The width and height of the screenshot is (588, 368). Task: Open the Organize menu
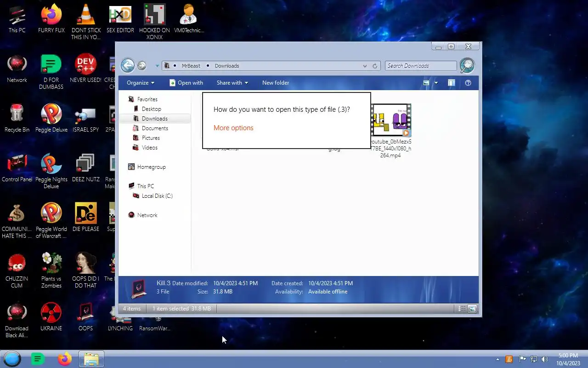pos(141,83)
